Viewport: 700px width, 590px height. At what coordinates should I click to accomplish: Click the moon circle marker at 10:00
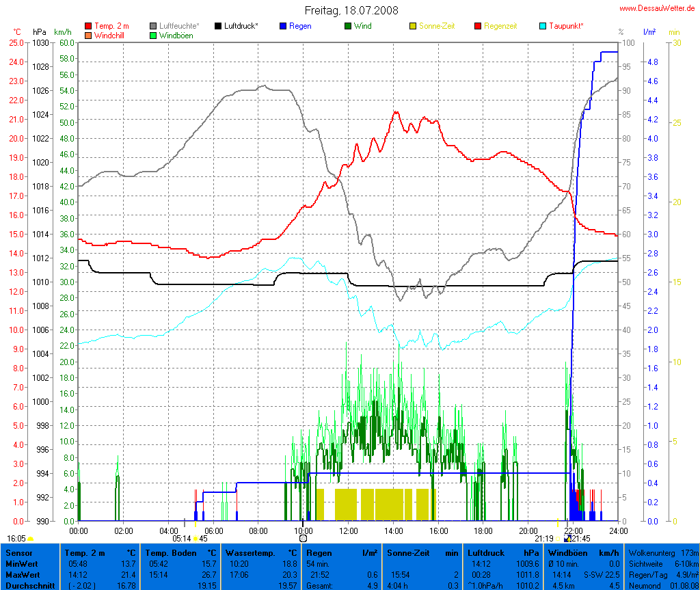304,539
